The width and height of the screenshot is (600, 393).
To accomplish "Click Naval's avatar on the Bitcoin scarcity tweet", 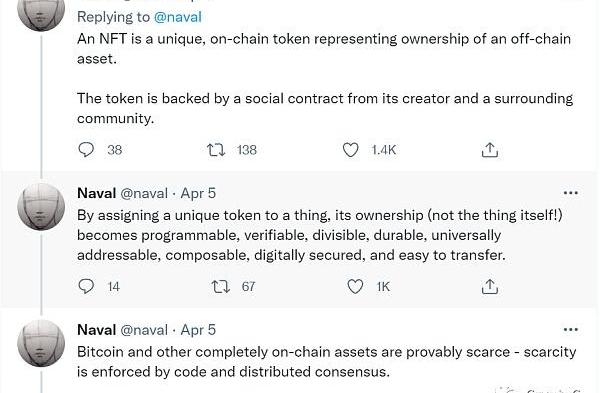I will [x=41, y=343].
